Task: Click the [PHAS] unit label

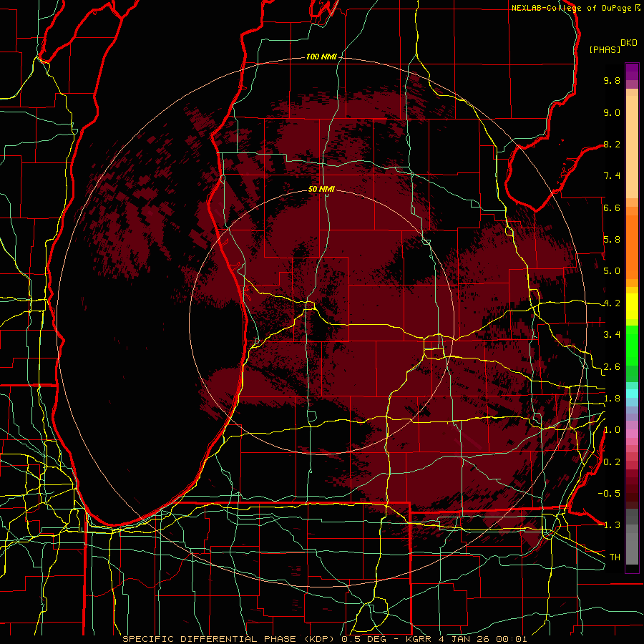Action: (605, 49)
